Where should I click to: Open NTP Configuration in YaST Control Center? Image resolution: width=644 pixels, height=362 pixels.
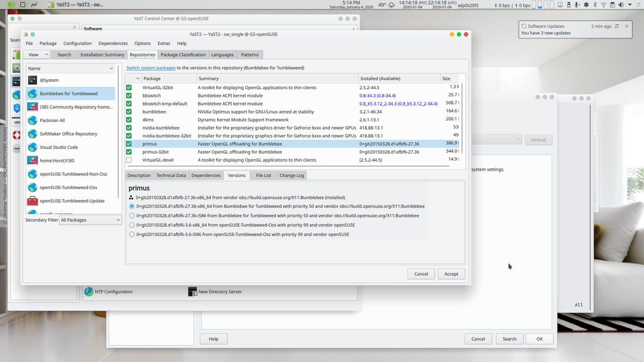[109, 291]
